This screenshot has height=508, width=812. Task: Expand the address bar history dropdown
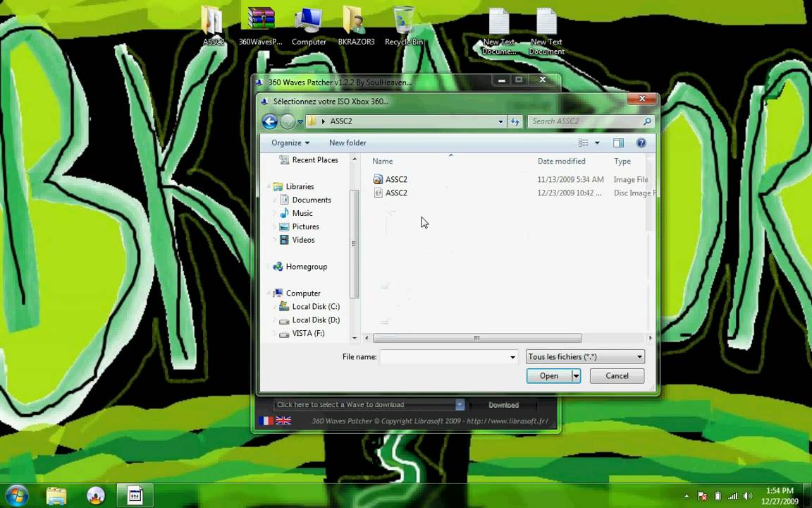[x=500, y=121]
